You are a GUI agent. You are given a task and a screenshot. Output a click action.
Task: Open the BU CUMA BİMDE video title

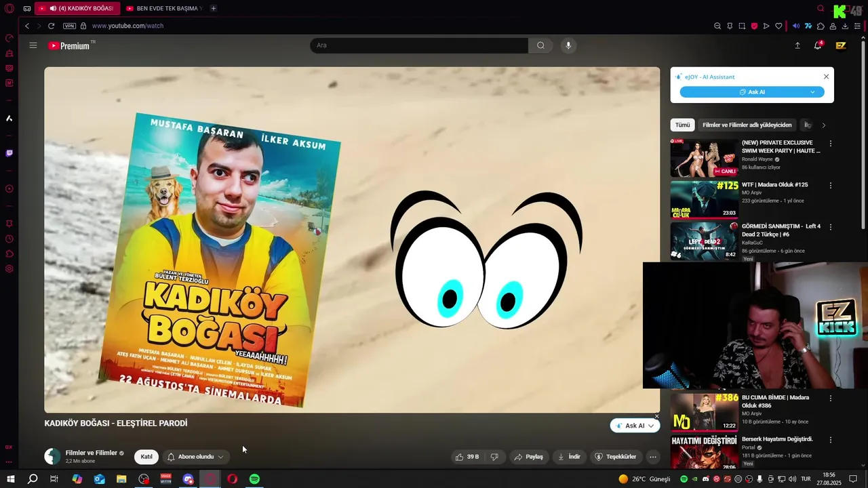pyautogui.click(x=775, y=401)
